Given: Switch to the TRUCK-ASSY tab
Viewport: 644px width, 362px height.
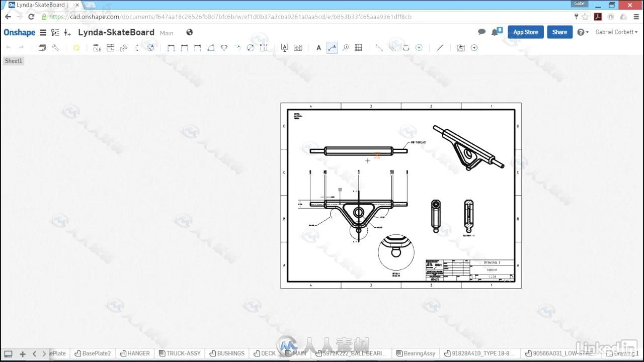Looking at the screenshot, I should [180, 353].
